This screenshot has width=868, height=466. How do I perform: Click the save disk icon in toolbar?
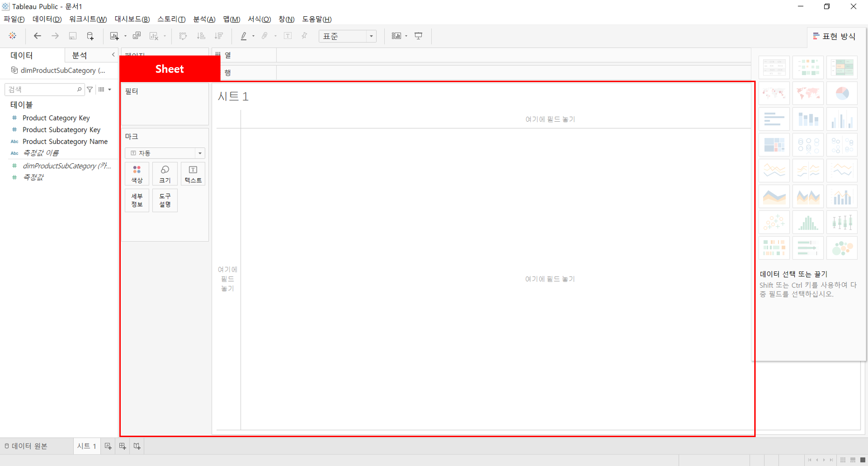click(x=73, y=36)
